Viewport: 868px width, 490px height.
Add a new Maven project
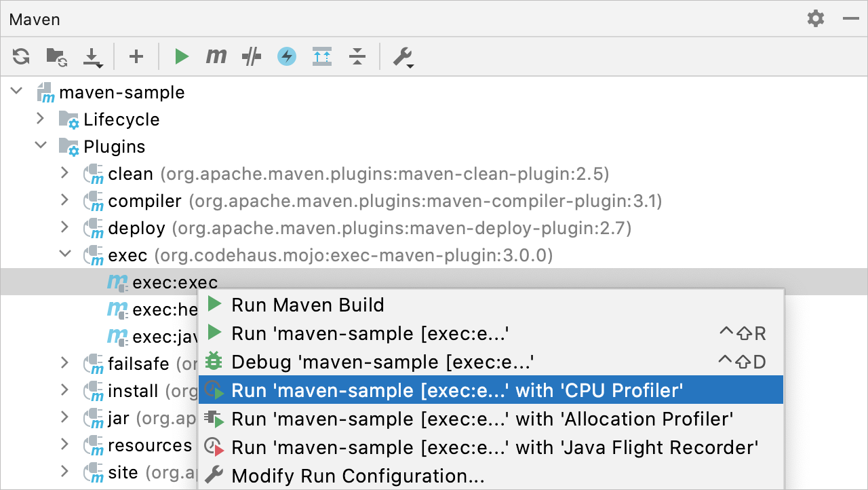pyautogui.click(x=136, y=56)
